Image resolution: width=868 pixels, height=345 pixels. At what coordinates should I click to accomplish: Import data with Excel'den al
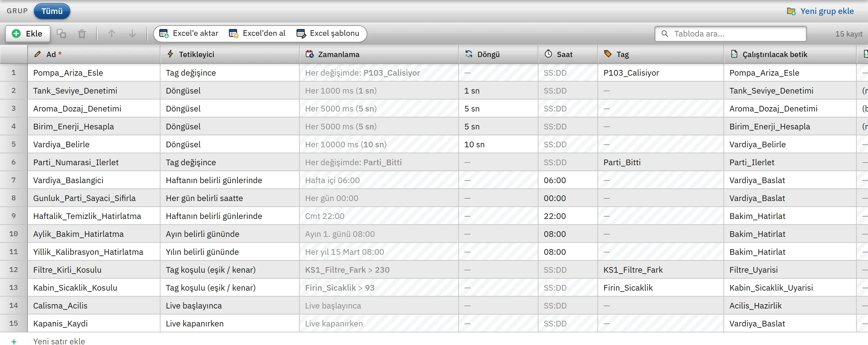click(257, 34)
